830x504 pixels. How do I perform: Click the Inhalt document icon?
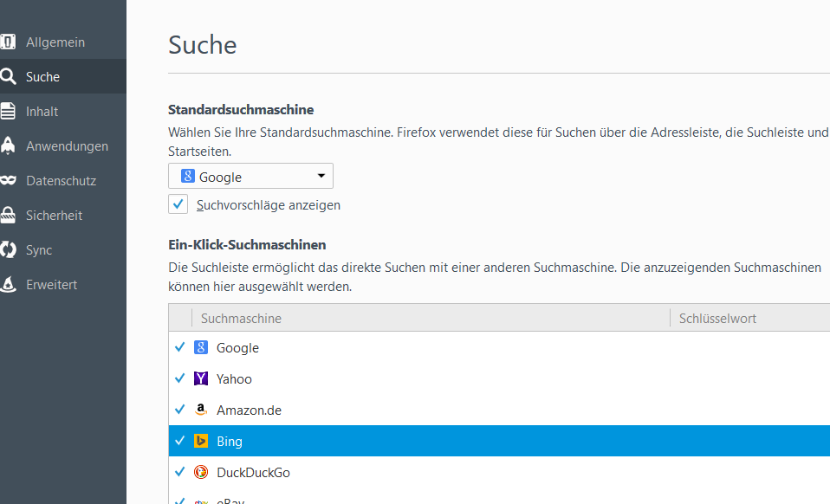[8, 112]
